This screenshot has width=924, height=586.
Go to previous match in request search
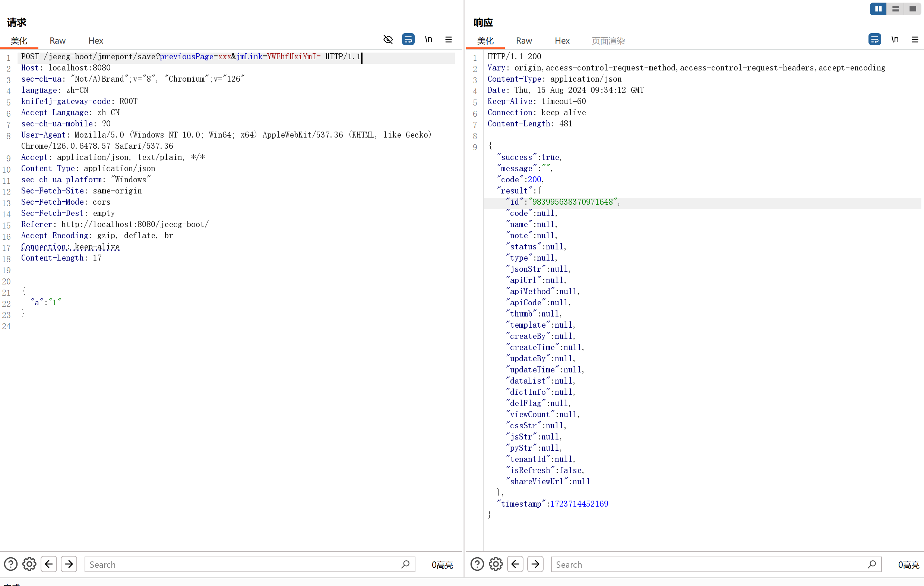click(x=49, y=564)
